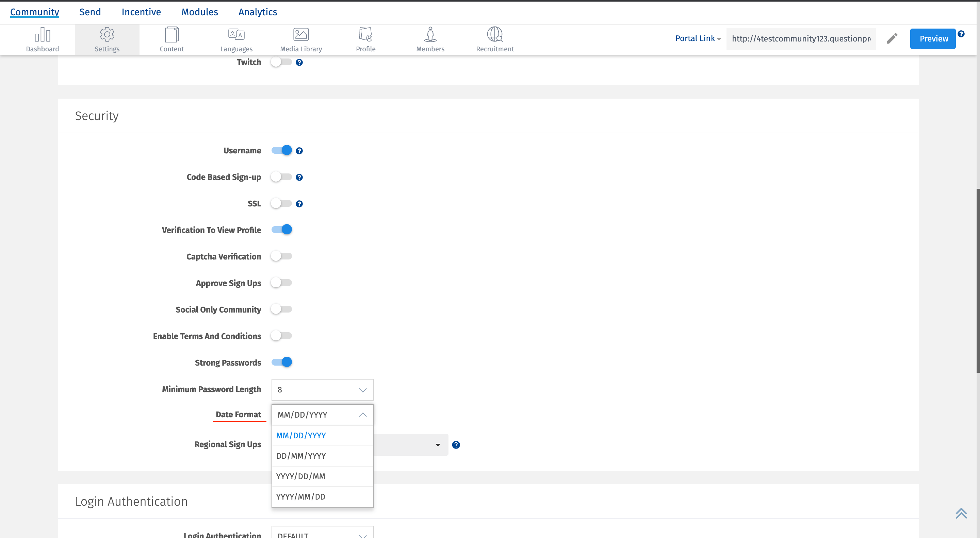Screen dimensions: 980x538
Task: Open the Minimum Password Length dropdown
Action: tap(322, 390)
